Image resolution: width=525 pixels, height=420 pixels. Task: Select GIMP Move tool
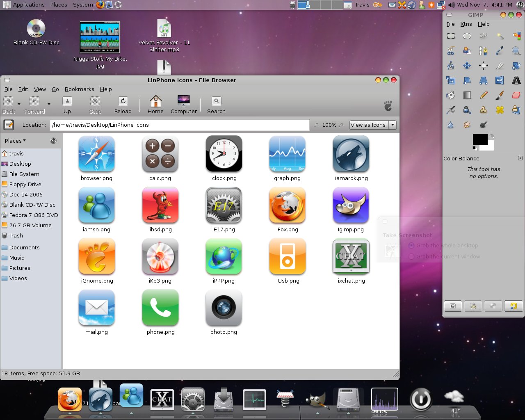[x=467, y=66]
